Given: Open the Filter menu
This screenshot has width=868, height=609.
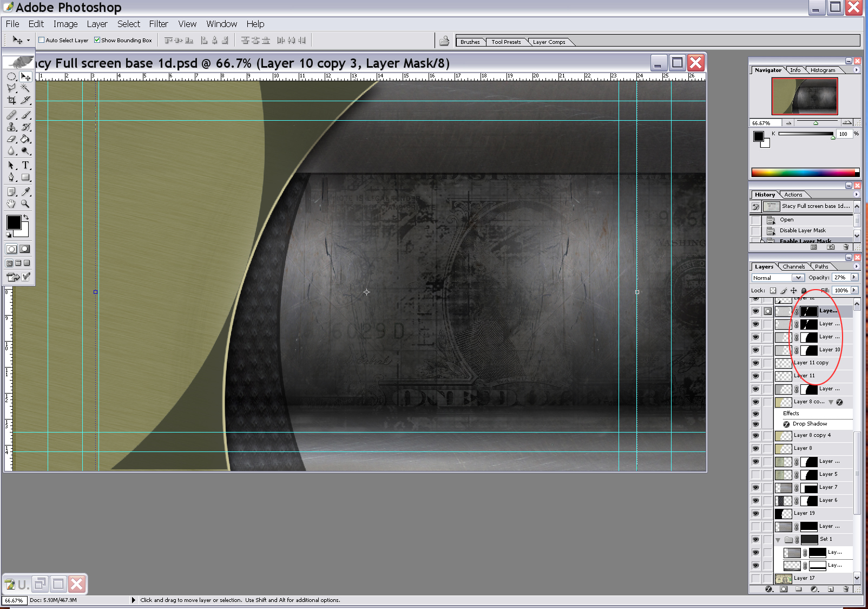Looking at the screenshot, I should (x=159, y=24).
